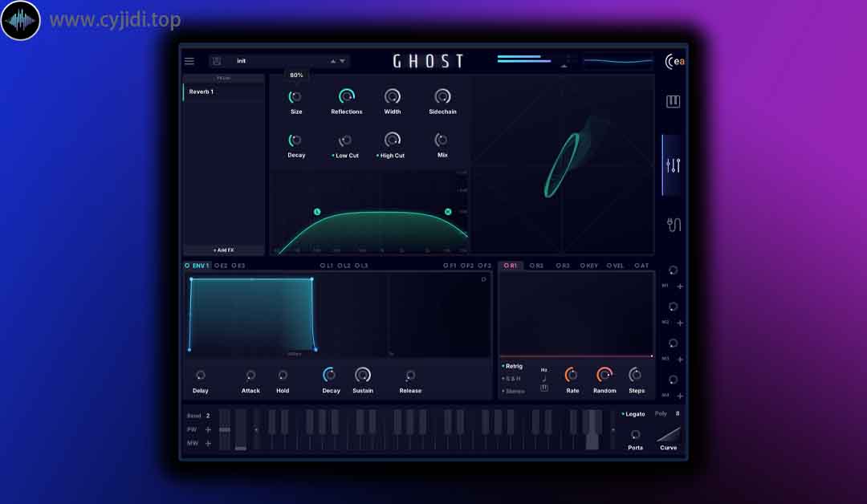Click the Reflections knob
867x504 pixels.
coord(347,97)
